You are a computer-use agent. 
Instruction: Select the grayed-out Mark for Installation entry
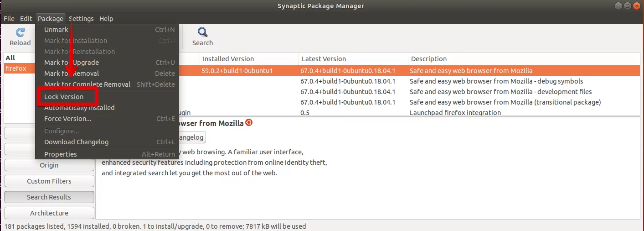(107, 41)
